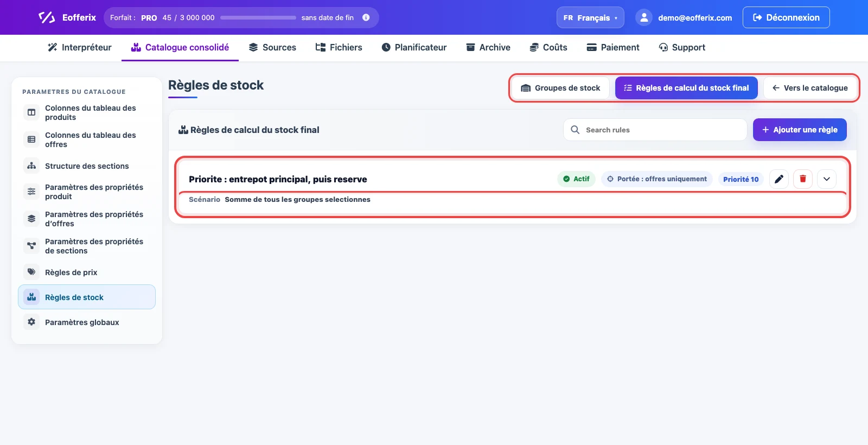The width and height of the screenshot is (868, 445).
Task: Open Colonnes du tableau des offres
Action: (x=87, y=139)
